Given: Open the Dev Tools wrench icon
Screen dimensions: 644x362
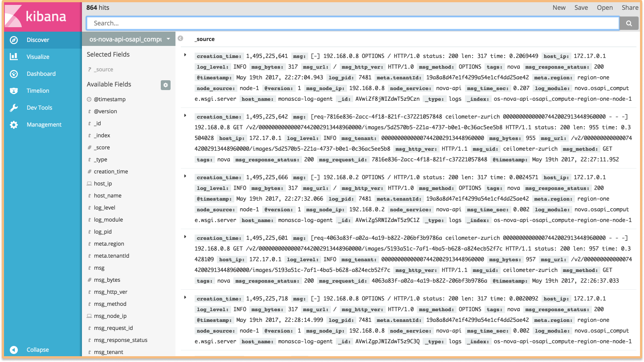Looking at the screenshot, I should (14, 107).
